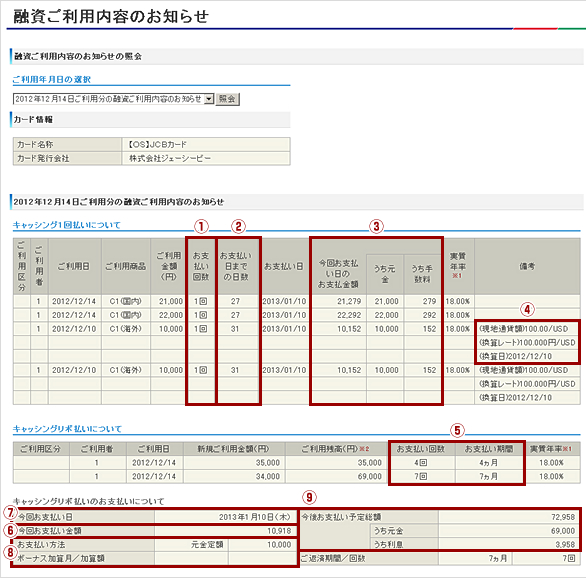This screenshot has height=578, width=586.
Task: Click red circled marker number 4
Action: [527, 309]
